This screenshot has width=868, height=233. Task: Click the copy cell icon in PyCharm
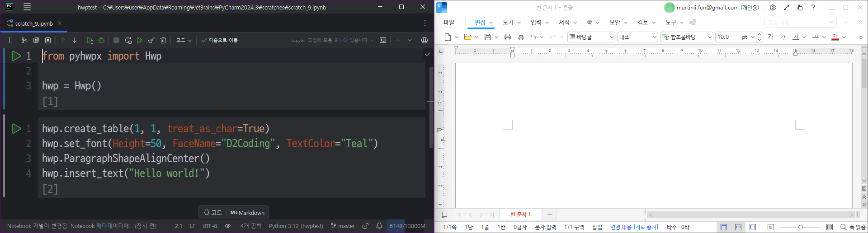pyautogui.click(x=36, y=40)
